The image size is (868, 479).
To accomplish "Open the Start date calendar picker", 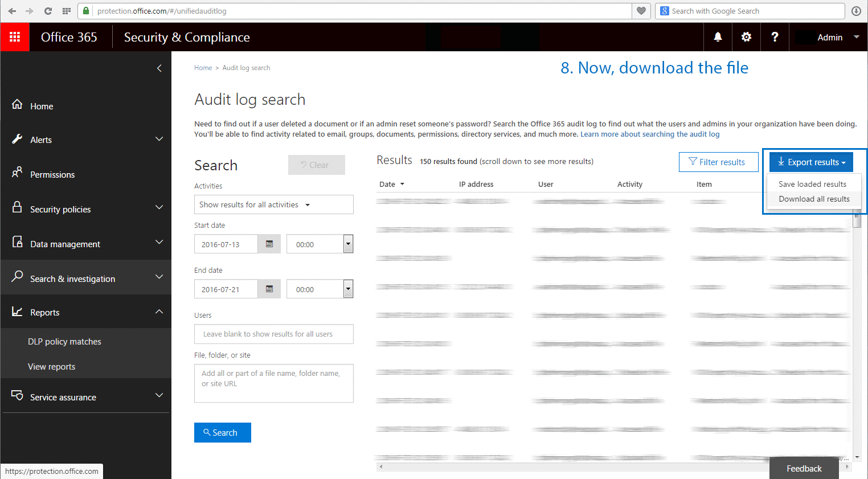I will 269,244.
